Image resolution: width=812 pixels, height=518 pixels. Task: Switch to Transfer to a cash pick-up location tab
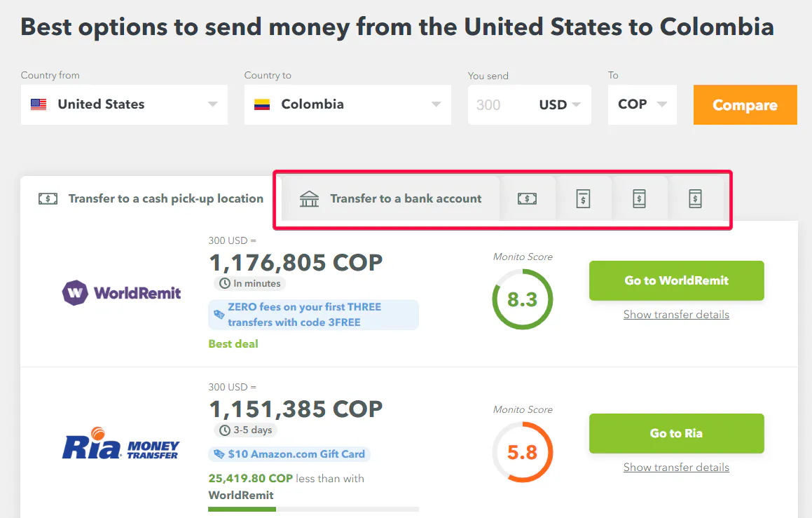pos(151,199)
